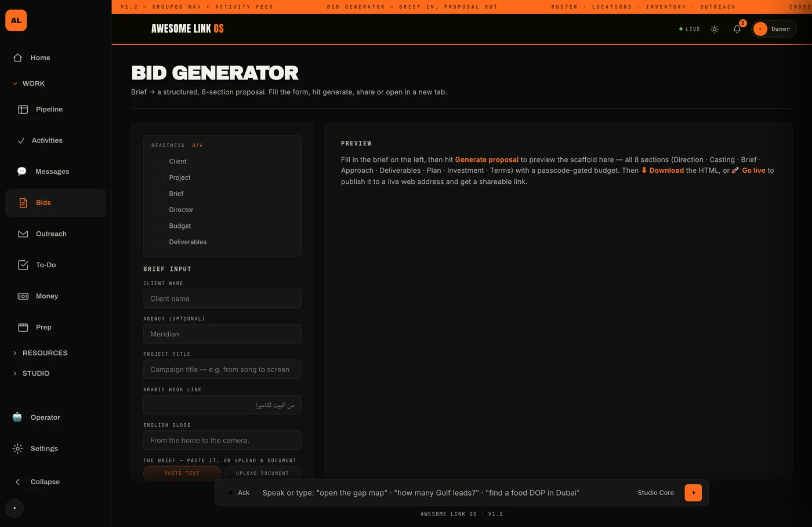This screenshot has height=527, width=812.
Task: Toggle the Client readiness circle
Action: (x=160, y=161)
